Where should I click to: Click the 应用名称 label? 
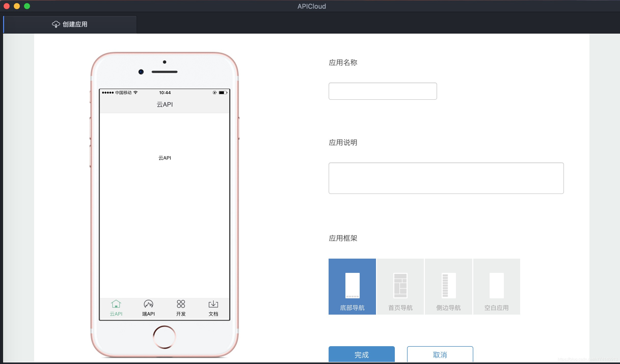343,63
